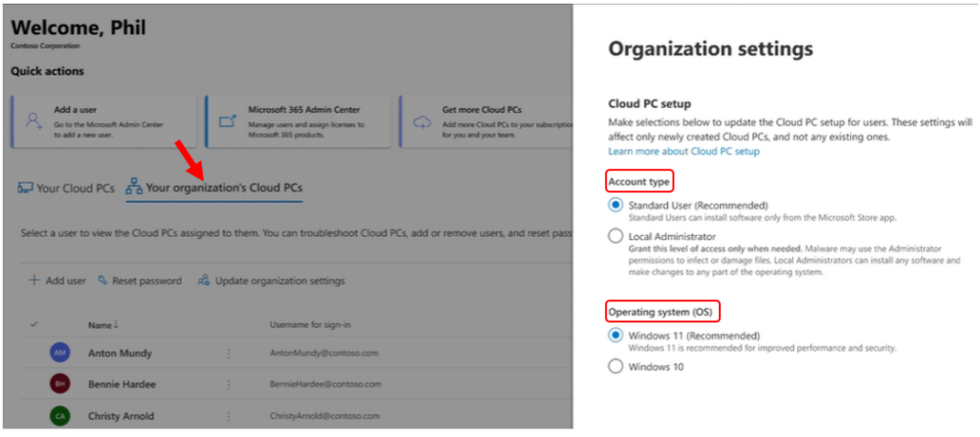Open the three-dot menu for Christy Arnold
This screenshot has height=437, width=980.
click(x=229, y=416)
